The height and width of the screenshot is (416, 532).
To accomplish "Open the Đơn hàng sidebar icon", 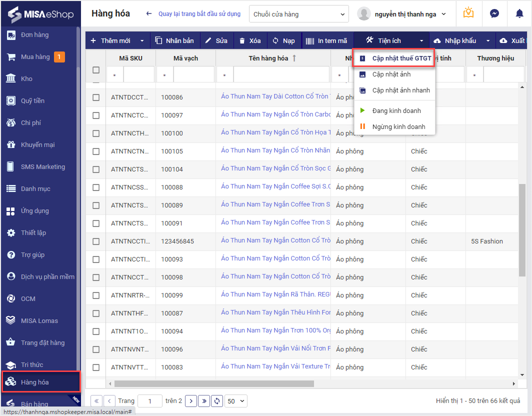I will [x=11, y=35].
